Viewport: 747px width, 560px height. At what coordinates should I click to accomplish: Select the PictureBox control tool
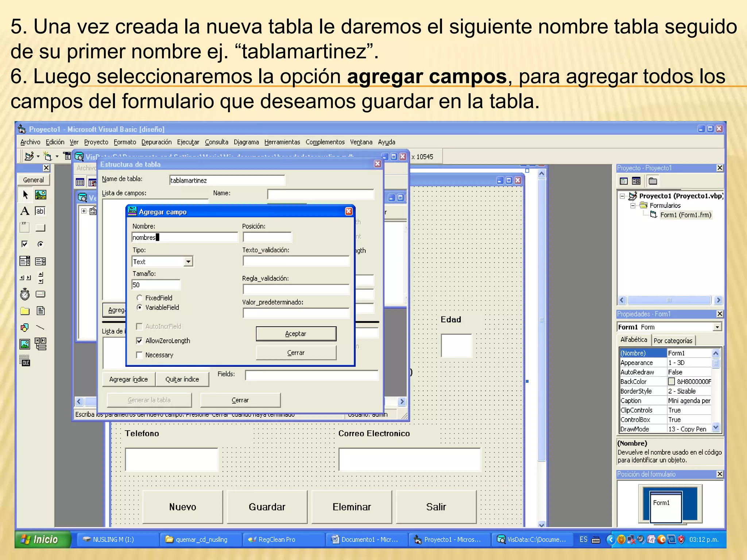(40, 195)
